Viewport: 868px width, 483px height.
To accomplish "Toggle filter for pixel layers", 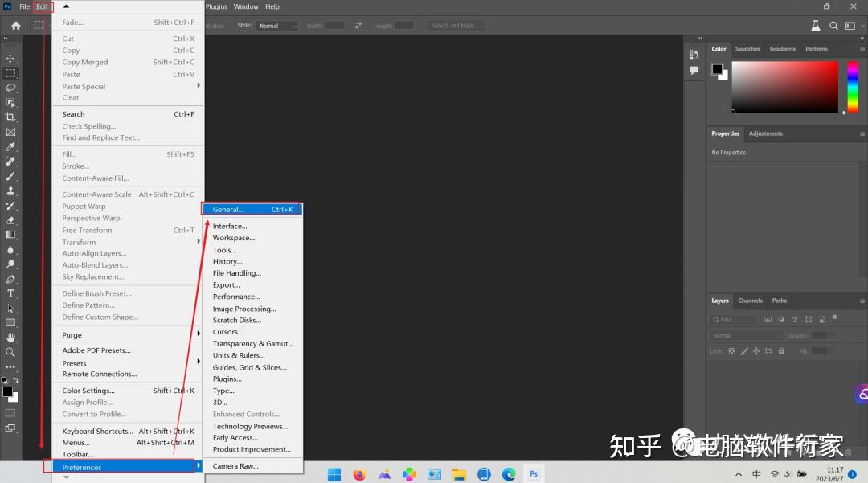I will (x=768, y=320).
